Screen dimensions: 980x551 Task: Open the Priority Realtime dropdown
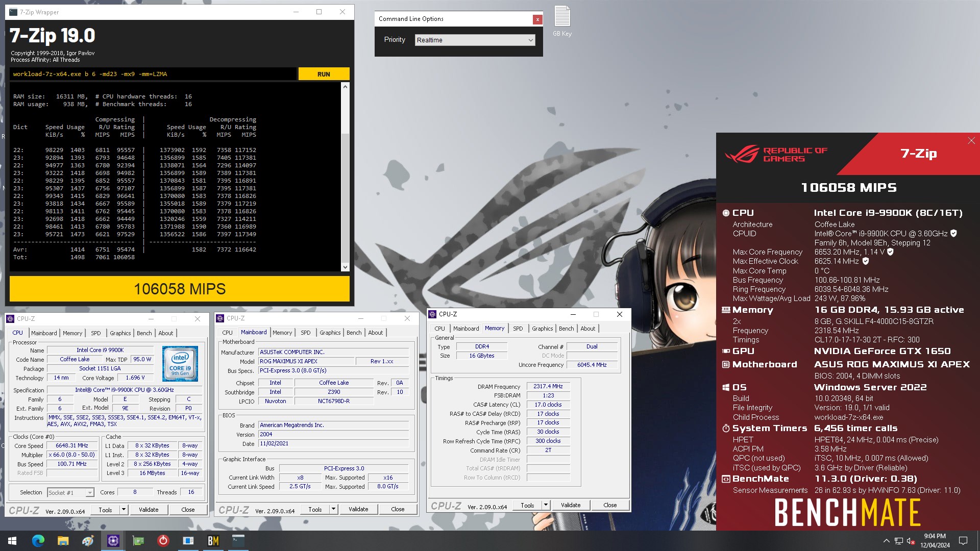pyautogui.click(x=475, y=40)
